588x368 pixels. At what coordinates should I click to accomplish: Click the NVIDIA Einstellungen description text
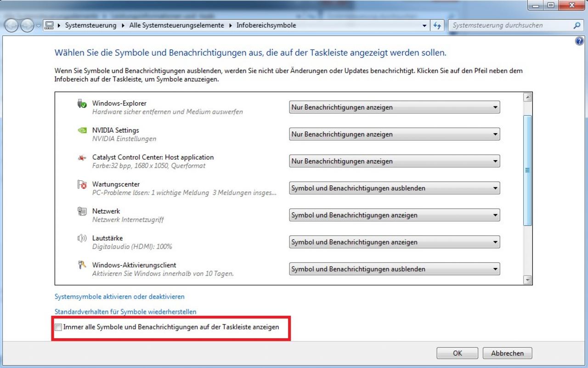[124, 139]
